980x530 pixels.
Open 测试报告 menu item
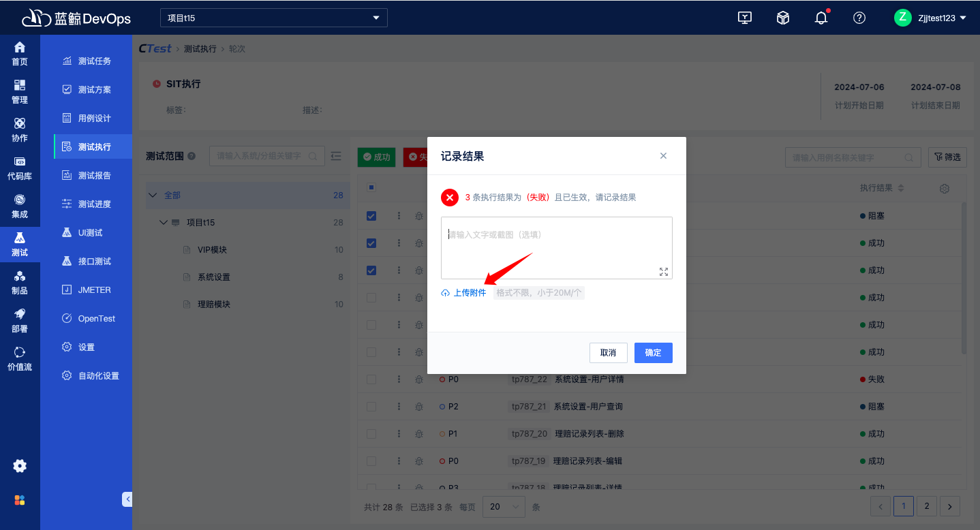click(93, 176)
